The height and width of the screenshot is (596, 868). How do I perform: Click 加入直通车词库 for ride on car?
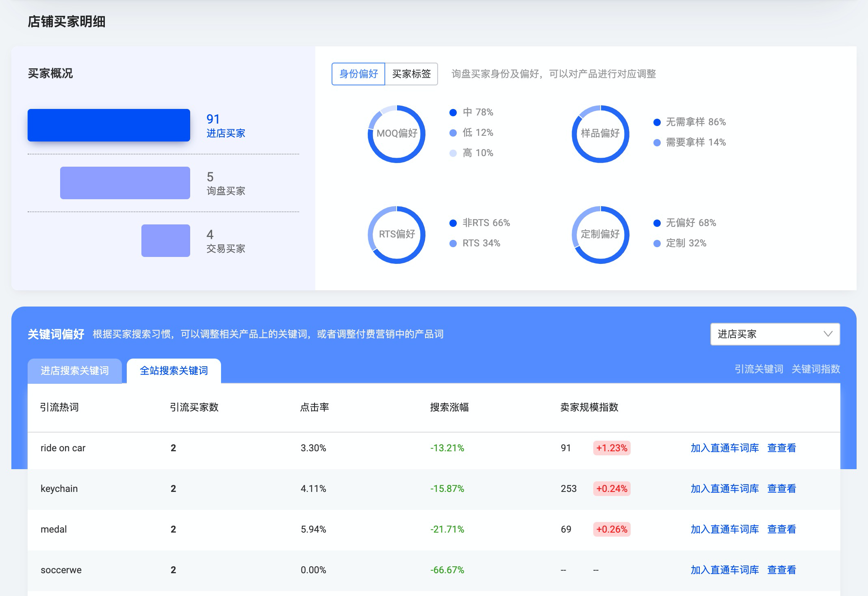pyautogui.click(x=725, y=448)
